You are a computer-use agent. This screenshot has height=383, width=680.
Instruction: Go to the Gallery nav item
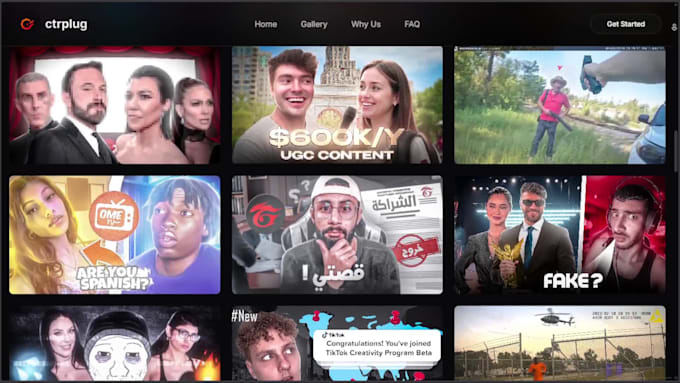click(314, 24)
